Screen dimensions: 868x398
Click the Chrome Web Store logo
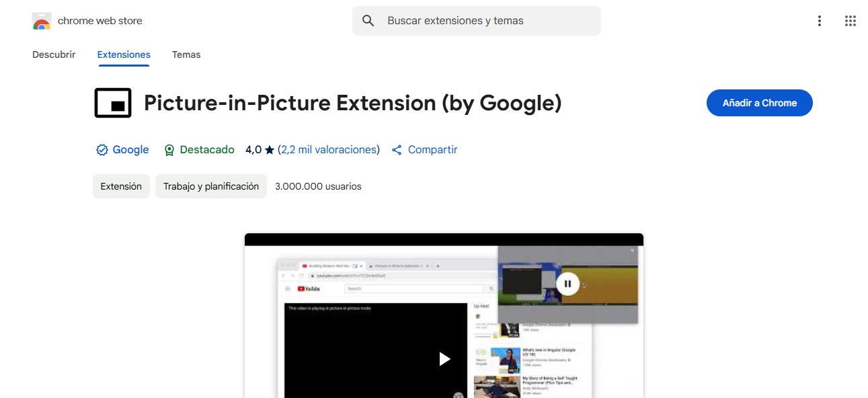42,21
